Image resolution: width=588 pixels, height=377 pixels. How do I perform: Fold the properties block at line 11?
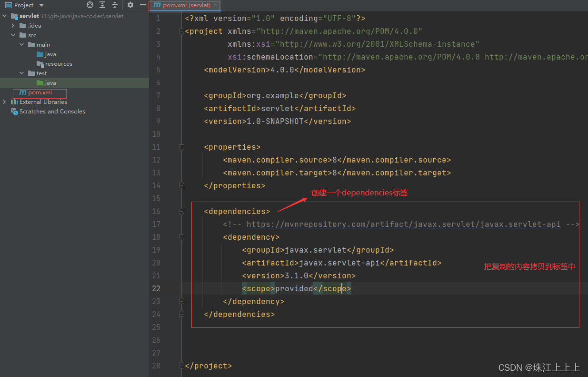181,147
